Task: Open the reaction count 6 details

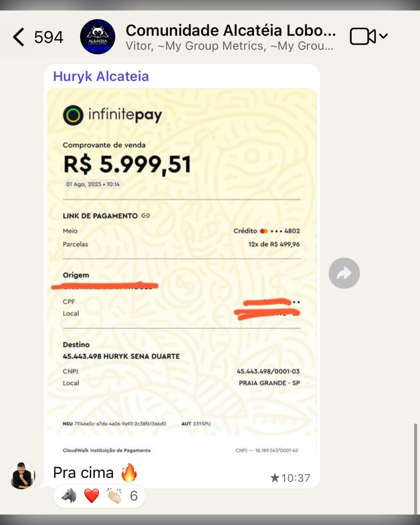Action: coord(134,496)
